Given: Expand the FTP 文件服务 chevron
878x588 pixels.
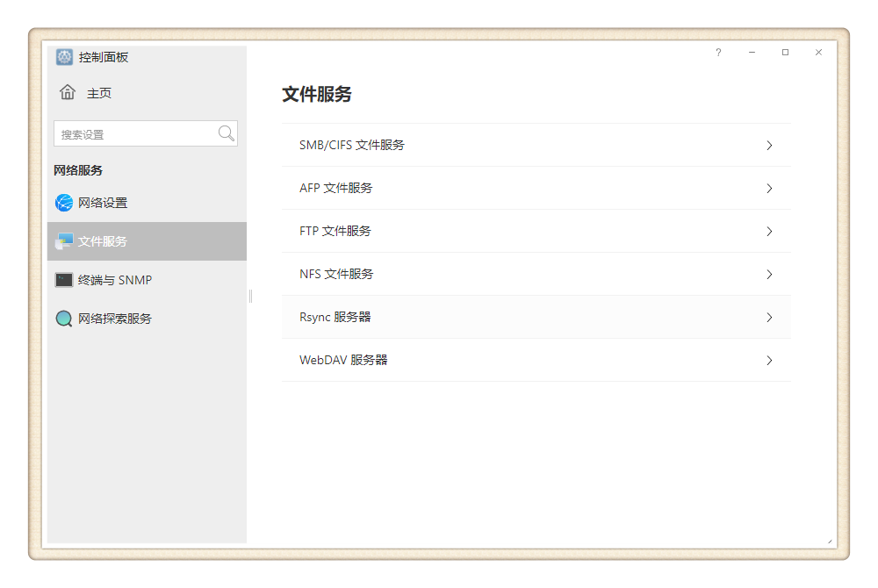Looking at the screenshot, I should (769, 232).
